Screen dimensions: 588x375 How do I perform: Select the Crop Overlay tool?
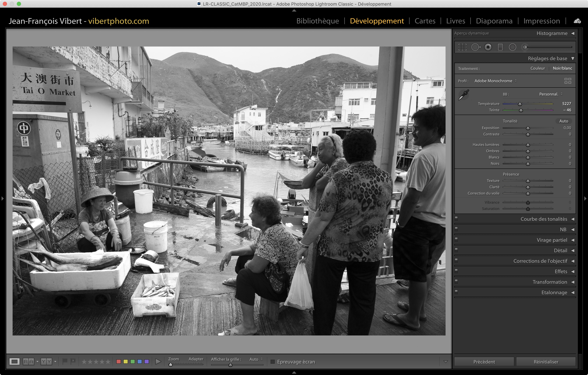pos(462,47)
